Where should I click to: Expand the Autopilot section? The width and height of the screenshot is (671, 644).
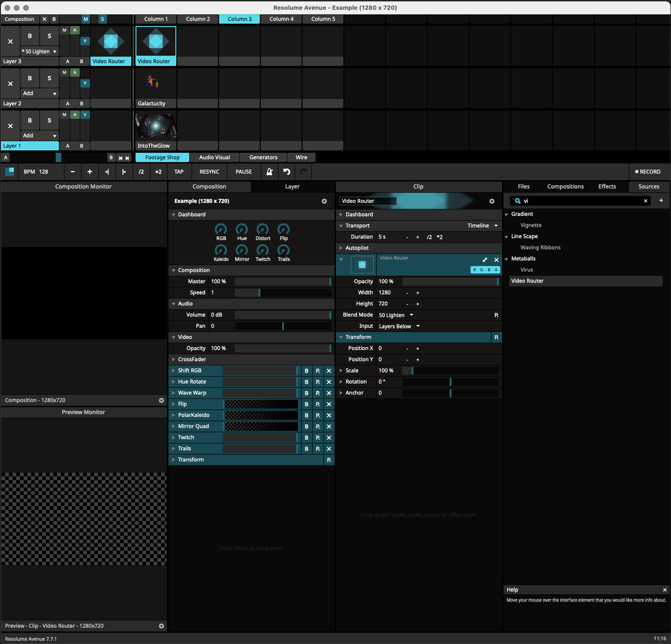click(341, 248)
